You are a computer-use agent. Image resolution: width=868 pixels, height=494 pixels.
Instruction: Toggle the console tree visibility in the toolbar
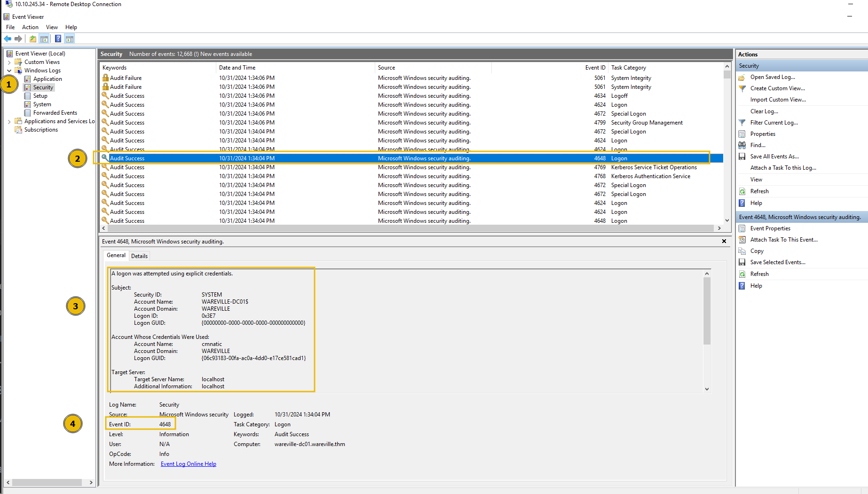tap(44, 39)
